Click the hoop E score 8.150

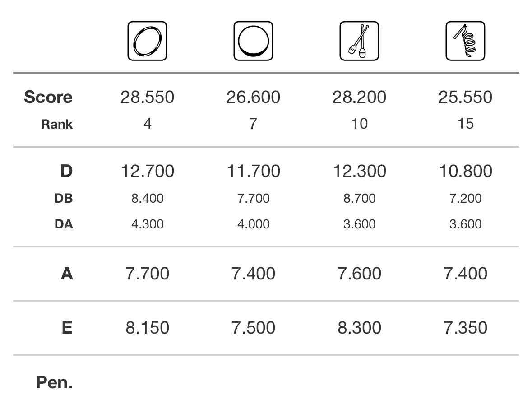(147, 328)
